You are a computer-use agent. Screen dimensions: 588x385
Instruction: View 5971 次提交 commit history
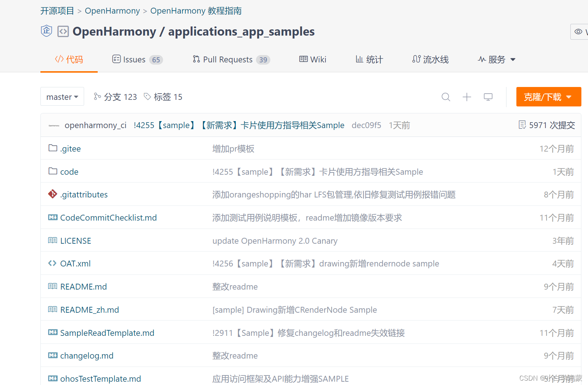(547, 125)
